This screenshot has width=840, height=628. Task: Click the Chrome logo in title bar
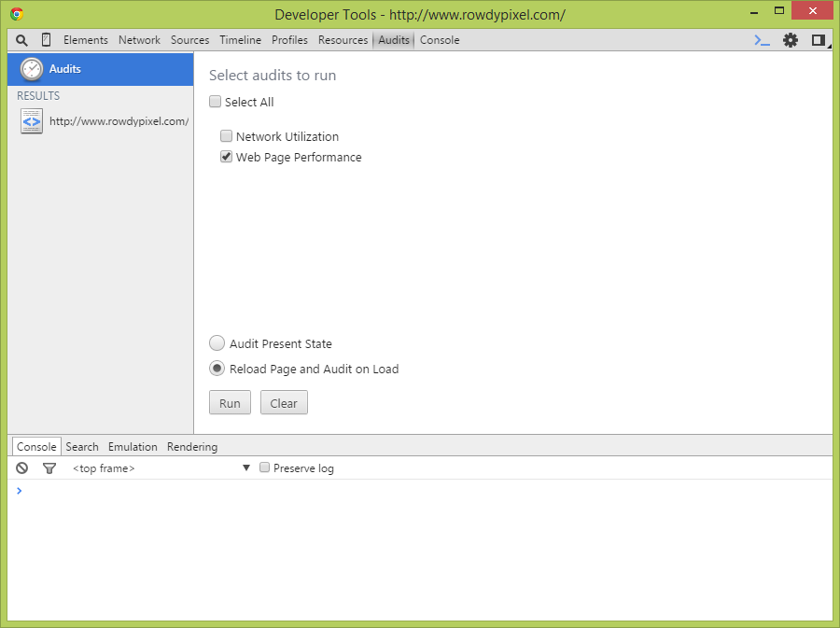point(17,14)
